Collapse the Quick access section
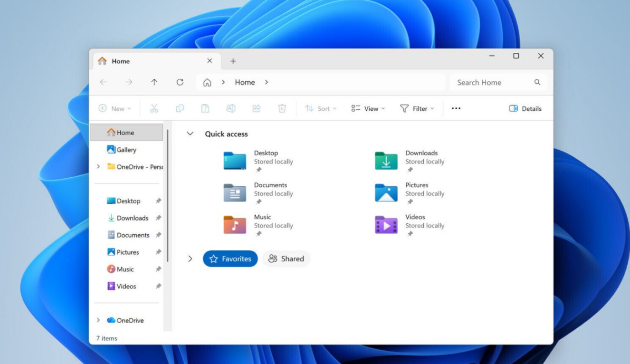The height and width of the screenshot is (364, 630). 190,134
